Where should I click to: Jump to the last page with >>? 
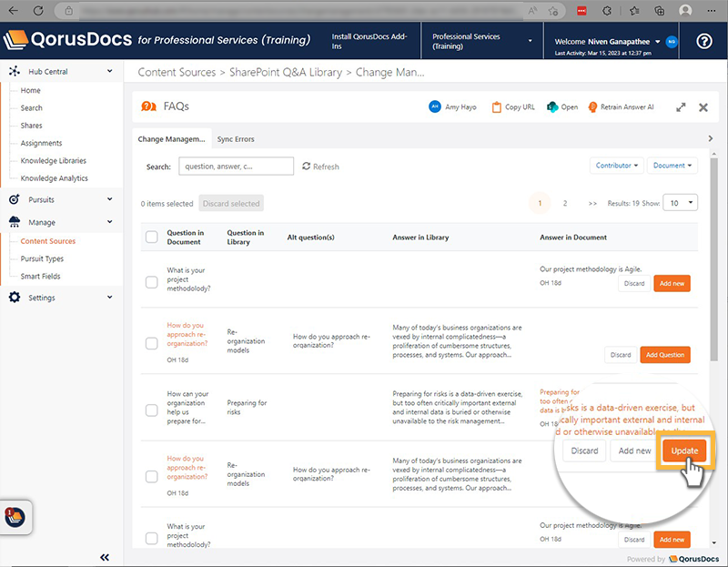(592, 203)
